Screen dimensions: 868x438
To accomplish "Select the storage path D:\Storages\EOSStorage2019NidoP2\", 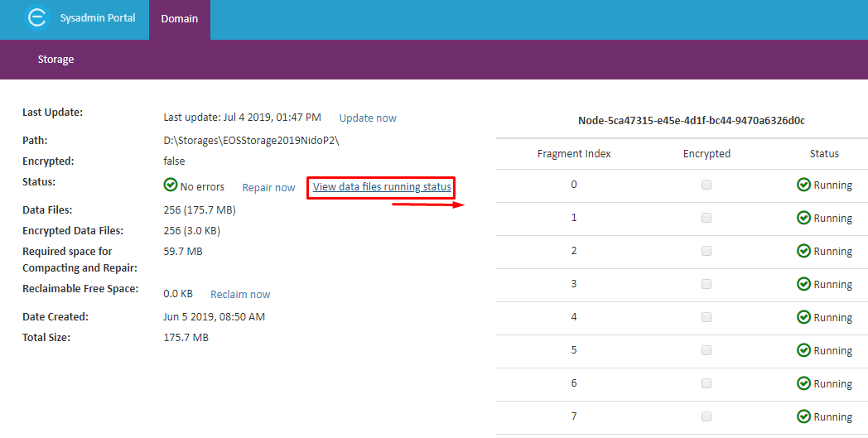I will coord(251,141).
